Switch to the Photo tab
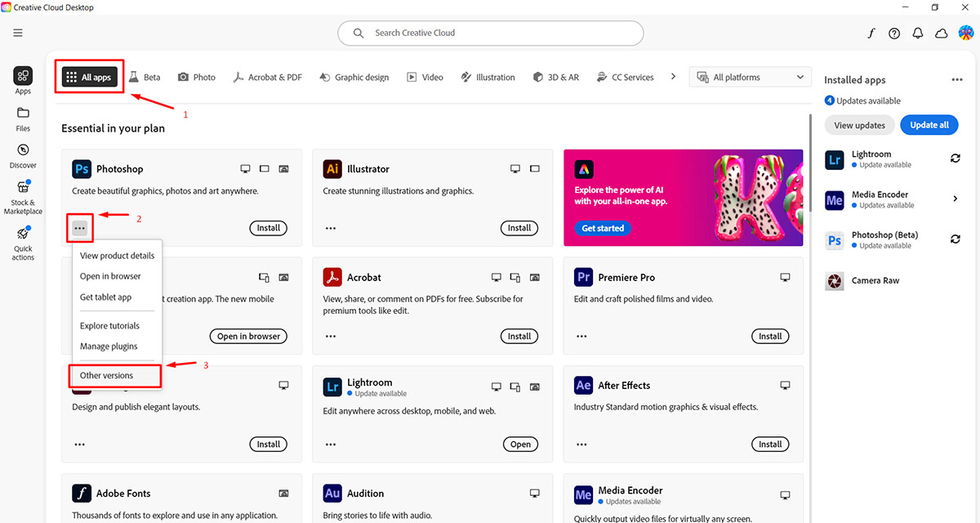Image resolution: width=980 pixels, height=523 pixels. pos(197,78)
